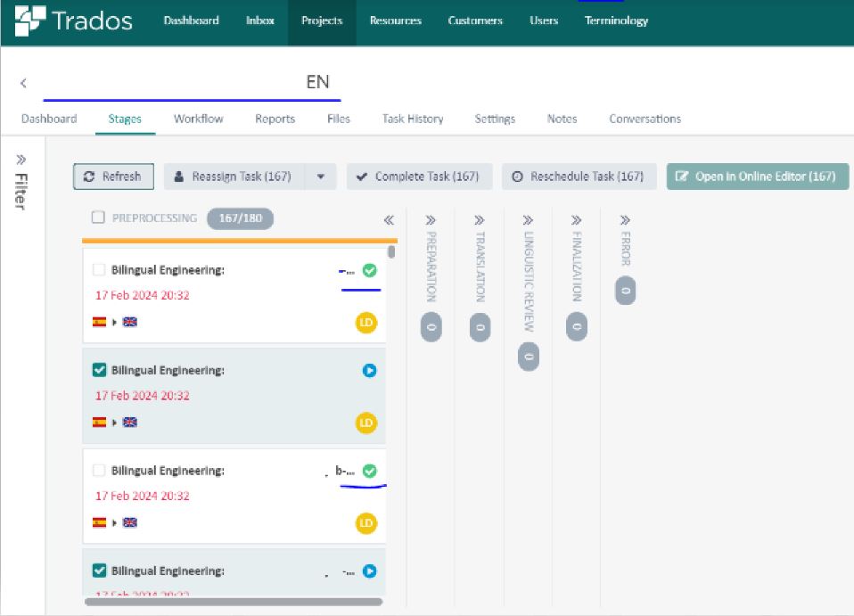Open the Terminology section in the top navigation
The image size is (854, 616).
[x=616, y=21]
